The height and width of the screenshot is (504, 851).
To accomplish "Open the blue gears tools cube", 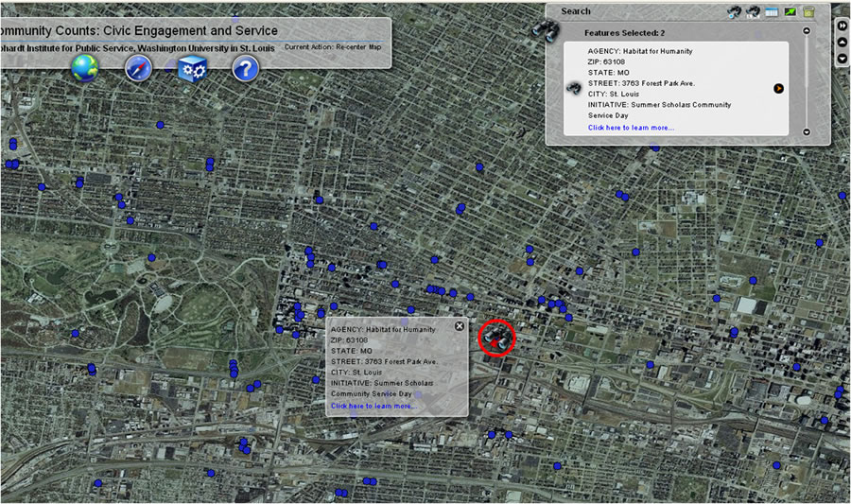I will 192,69.
